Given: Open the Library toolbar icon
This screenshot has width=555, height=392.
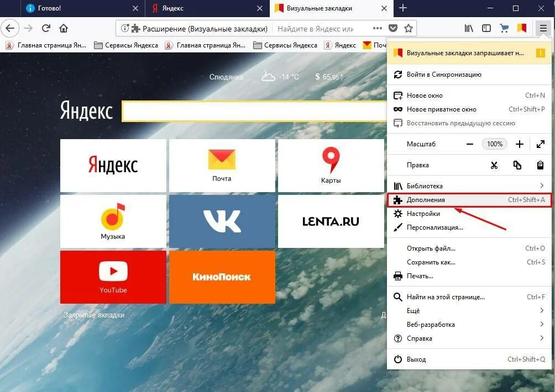Looking at the screenshot, I should pyautogui.click(x=469, y=28).
